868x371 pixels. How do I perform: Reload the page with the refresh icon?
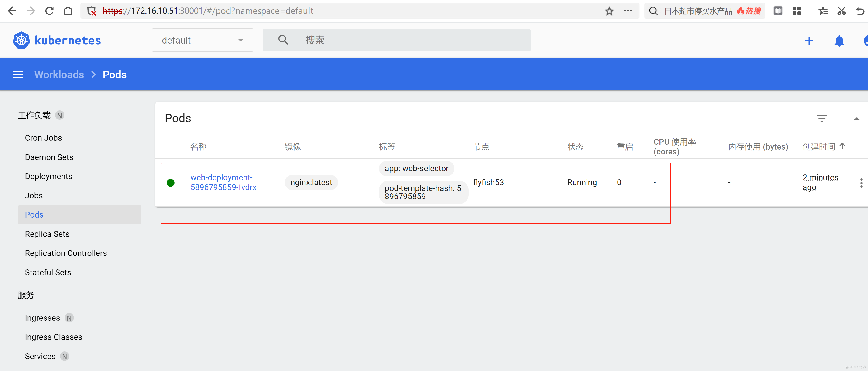49,11
